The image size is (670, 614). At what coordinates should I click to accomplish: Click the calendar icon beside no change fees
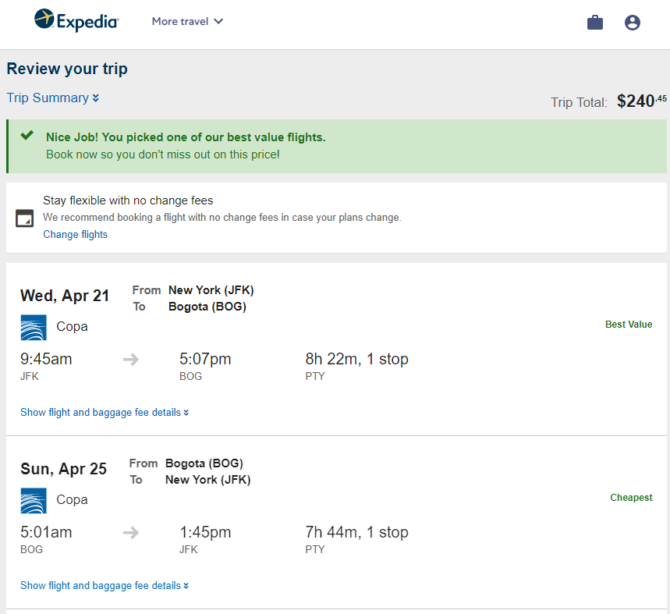coord(24,218)
